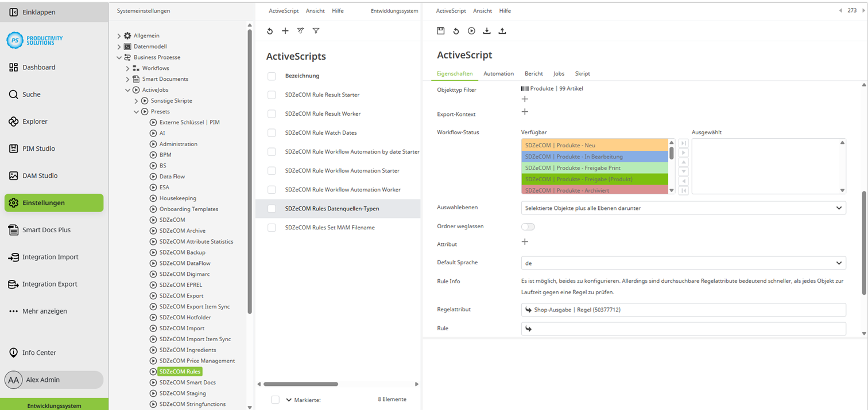Viewport: 868px width, 410px height.
Task: Save the ActiveScript with the disk icon
Action: pos(441,31)
